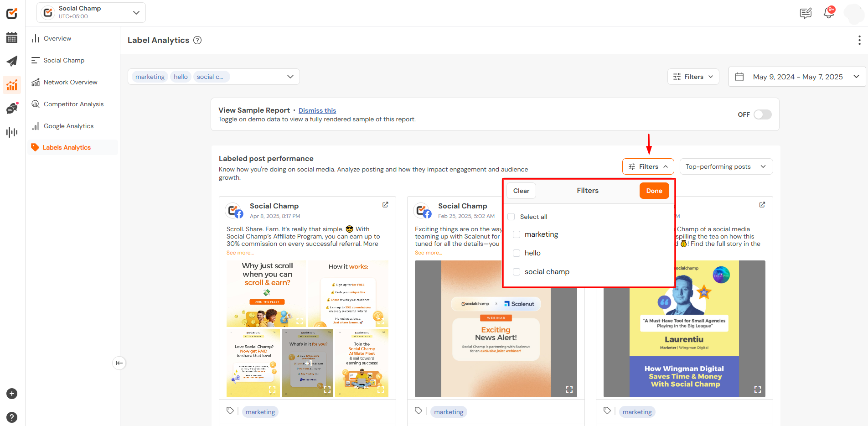868x426 pixels.
Task: Click the hello chip in labels selector
Action: click(x=181, y=77)
